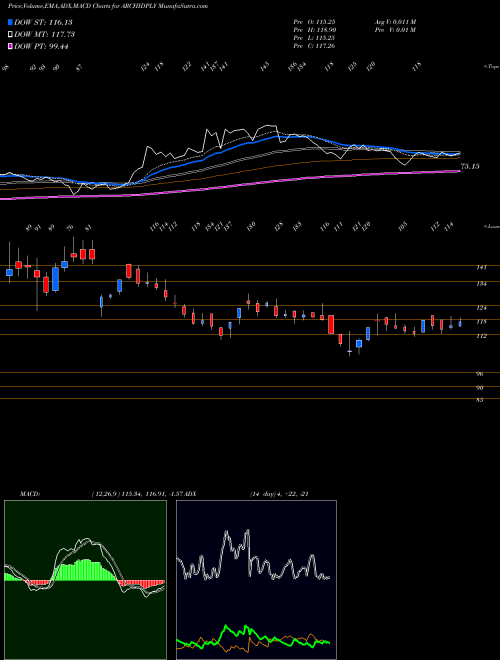
Task: Click the white DOW MT legend swatch
Action: pos(11,35)
